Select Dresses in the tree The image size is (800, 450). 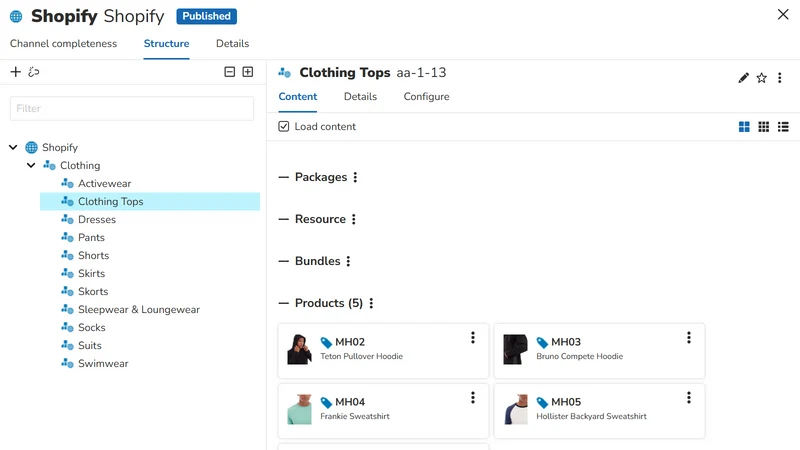tap(97, 219)
